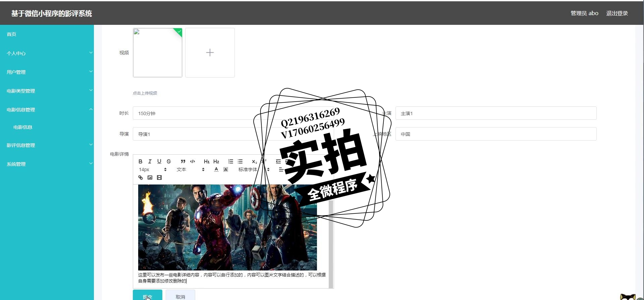Screen dimensions: 644x300
Task: Apply subscript formatting
Action: (x=254, y=161)
